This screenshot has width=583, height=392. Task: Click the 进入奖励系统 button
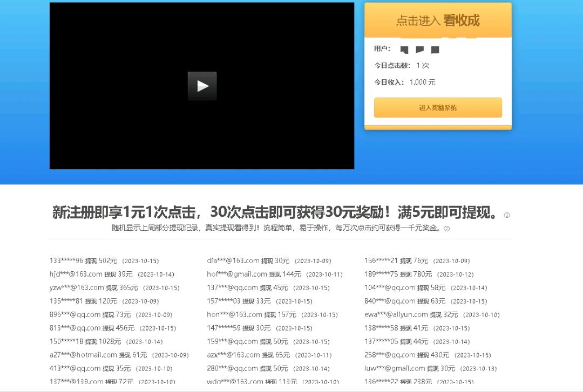(438, 108)
